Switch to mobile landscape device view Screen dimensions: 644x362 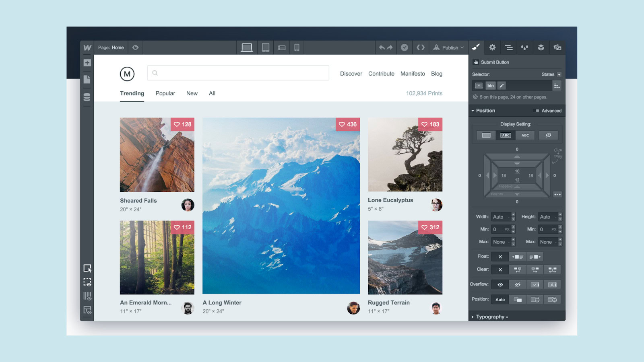pos(282,48)
